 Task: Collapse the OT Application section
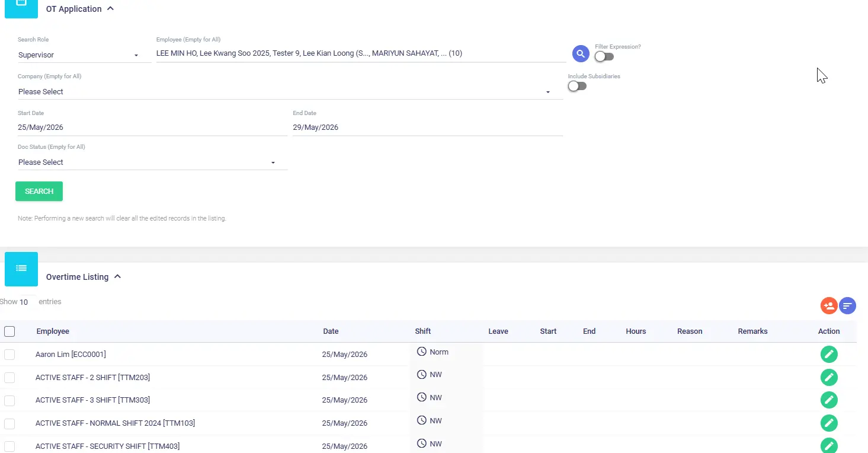110,9
